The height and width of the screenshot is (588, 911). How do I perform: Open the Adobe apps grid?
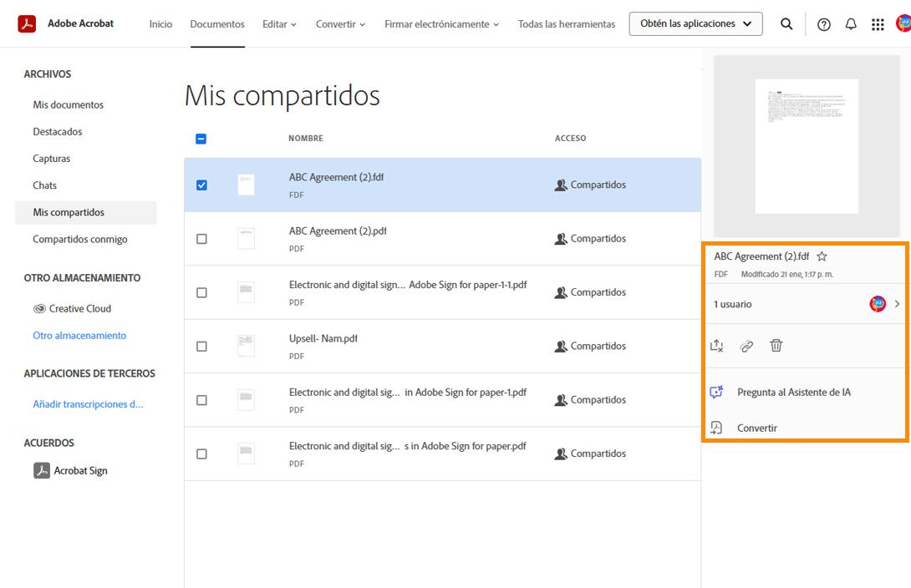[x=878, y=24]
